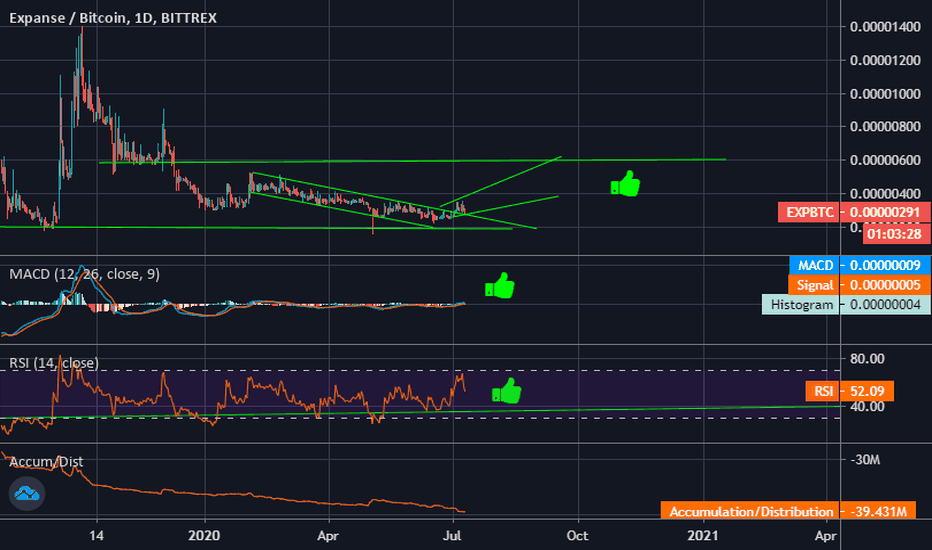This screenshot has width=932, height=550.
Task: Select the Expanse / Bitcoin chart title
Action: click(113, 18)
